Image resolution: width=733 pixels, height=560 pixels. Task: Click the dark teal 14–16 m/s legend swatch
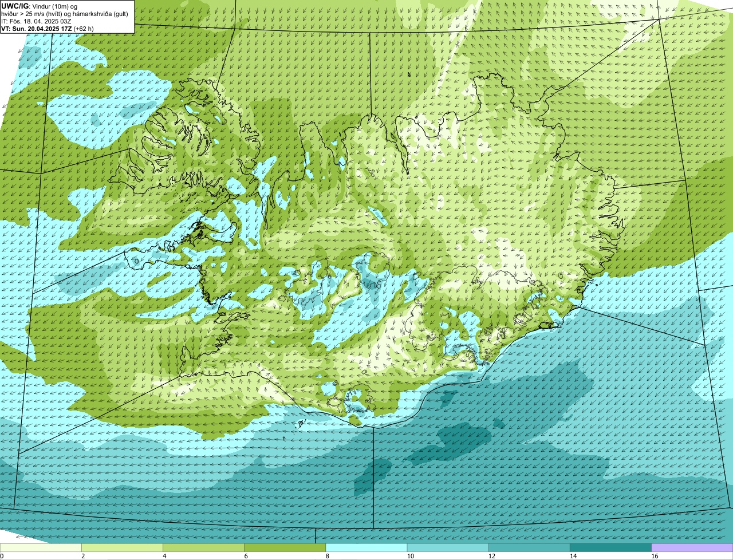pyautogui.click(x=610, y=547)
